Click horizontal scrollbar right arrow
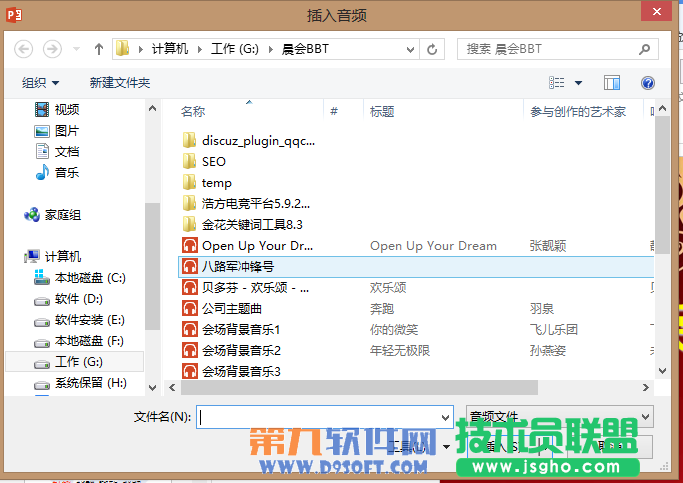The width and height of the screenshot is (683, 483). [x=646, y=387]
